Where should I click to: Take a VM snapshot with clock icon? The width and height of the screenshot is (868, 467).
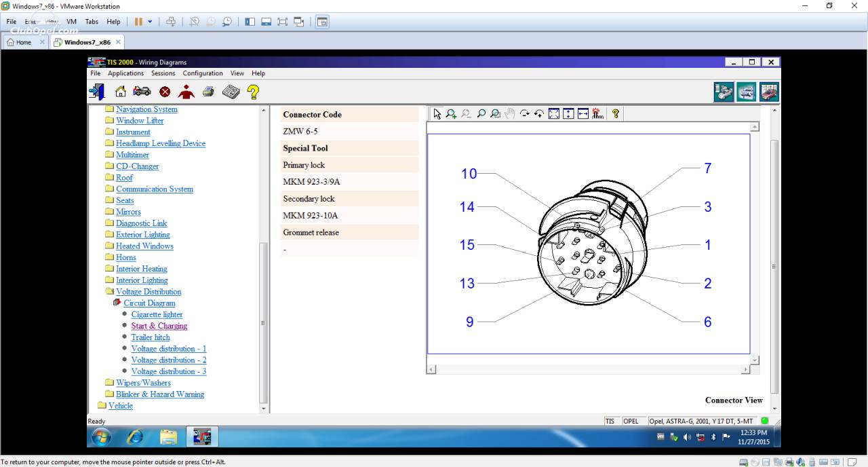coord(194,22)
